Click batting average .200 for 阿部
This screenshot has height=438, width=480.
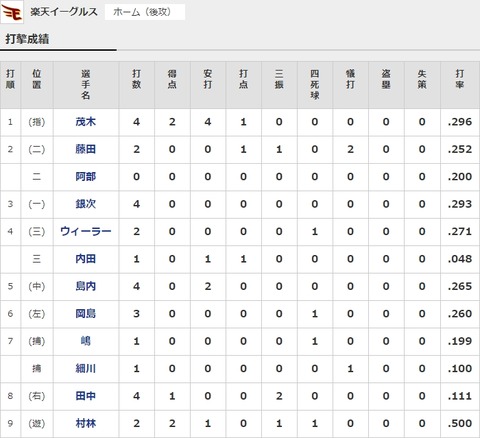point(460,177)
